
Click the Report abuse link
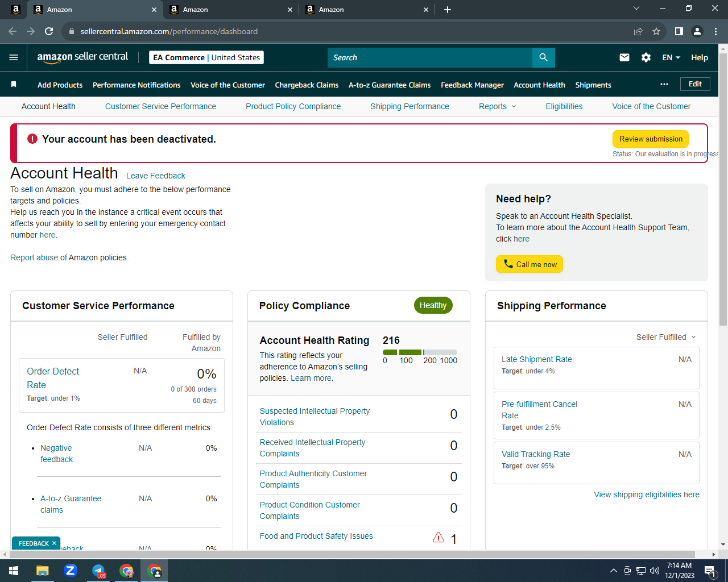pyautogui.click(x=34, y=257)
